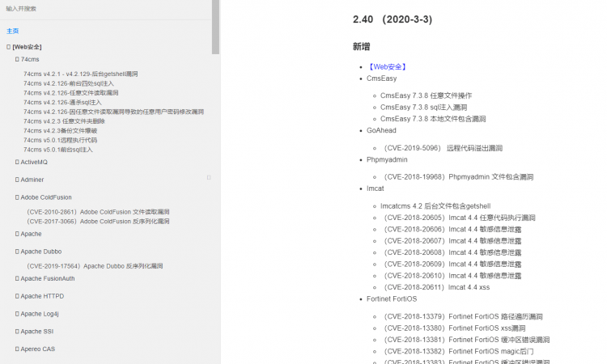Open 74cms v5.0.1前台sql注入 page
Screen dimensions: 607x364
pyautogui.click(x=58, y=150)
